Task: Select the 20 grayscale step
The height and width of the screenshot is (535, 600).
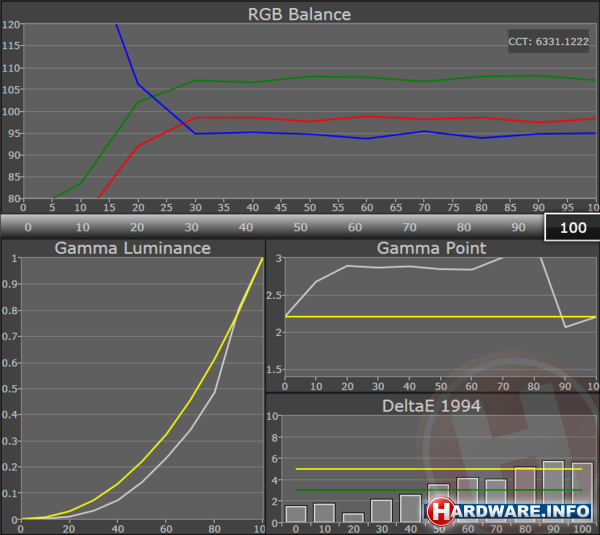Action: click(136, 227)
